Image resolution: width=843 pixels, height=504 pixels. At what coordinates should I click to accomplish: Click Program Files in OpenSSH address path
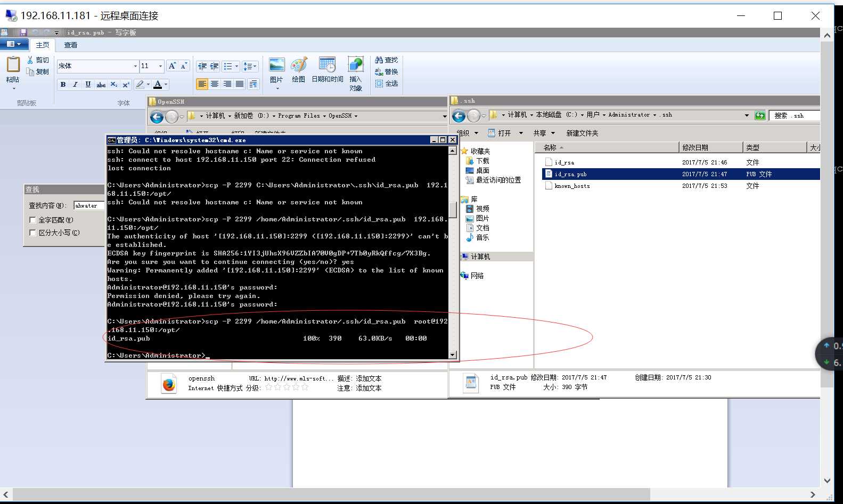coord(299,116)
